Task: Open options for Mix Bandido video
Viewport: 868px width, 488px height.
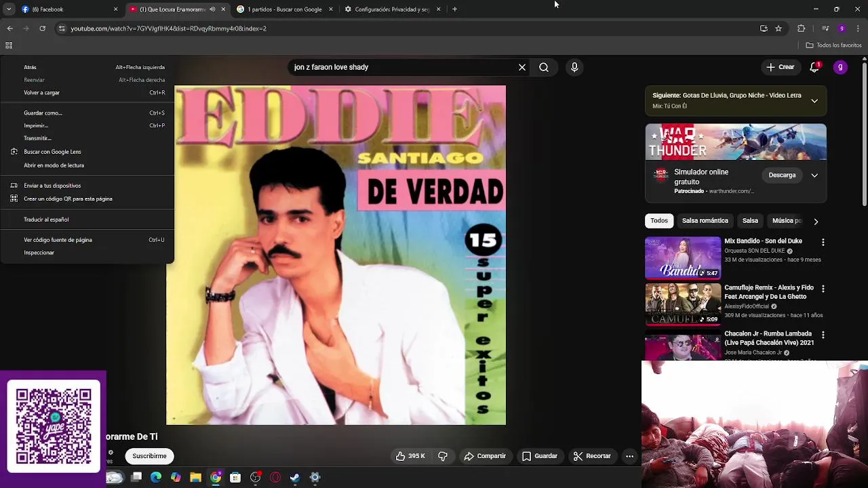Action: [x=823, y=242]
